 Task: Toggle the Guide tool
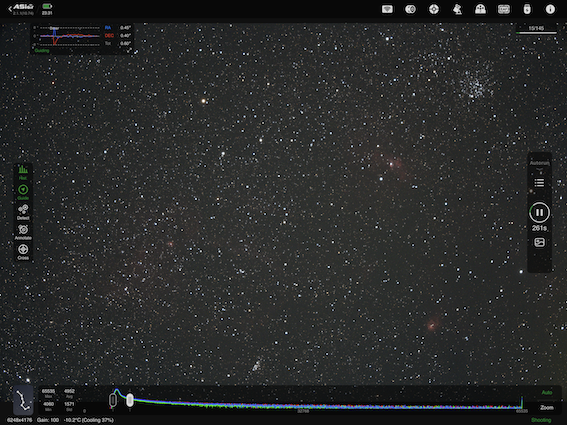point(23,192)
